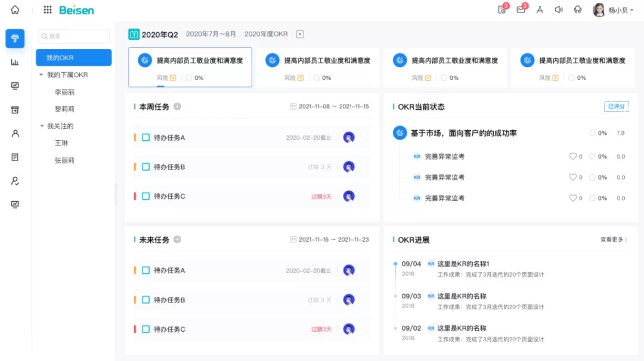Image resolution: width=644 pixels, height=361 pixels.
Task: Click the 2020年Q2 calendar icon
Action: tap(134, 34)
